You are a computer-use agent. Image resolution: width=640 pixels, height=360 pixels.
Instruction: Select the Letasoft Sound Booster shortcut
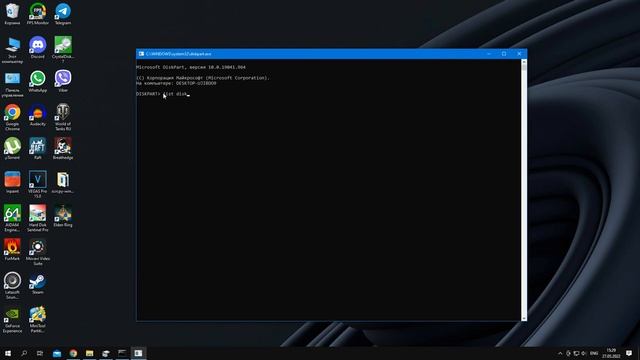click(x=12, y=285)
